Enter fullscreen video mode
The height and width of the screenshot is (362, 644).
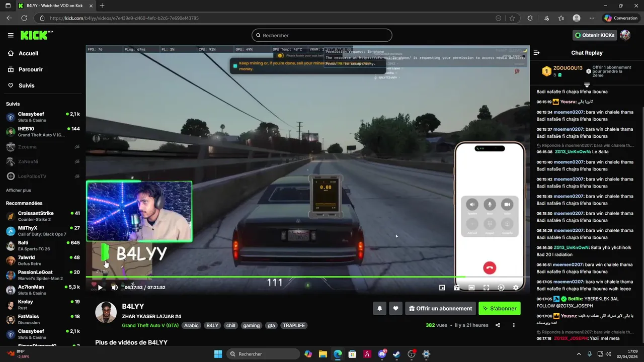[486, 288]
